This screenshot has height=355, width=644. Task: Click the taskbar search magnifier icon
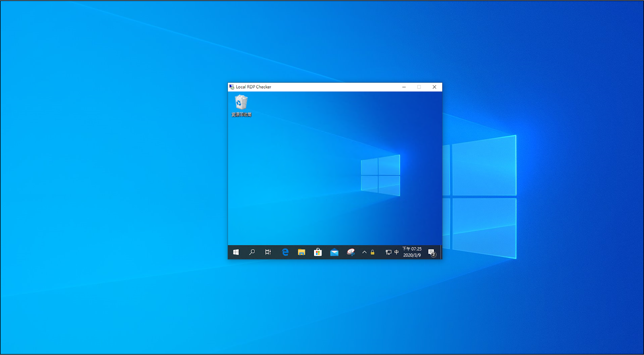(x=252, y=252)
